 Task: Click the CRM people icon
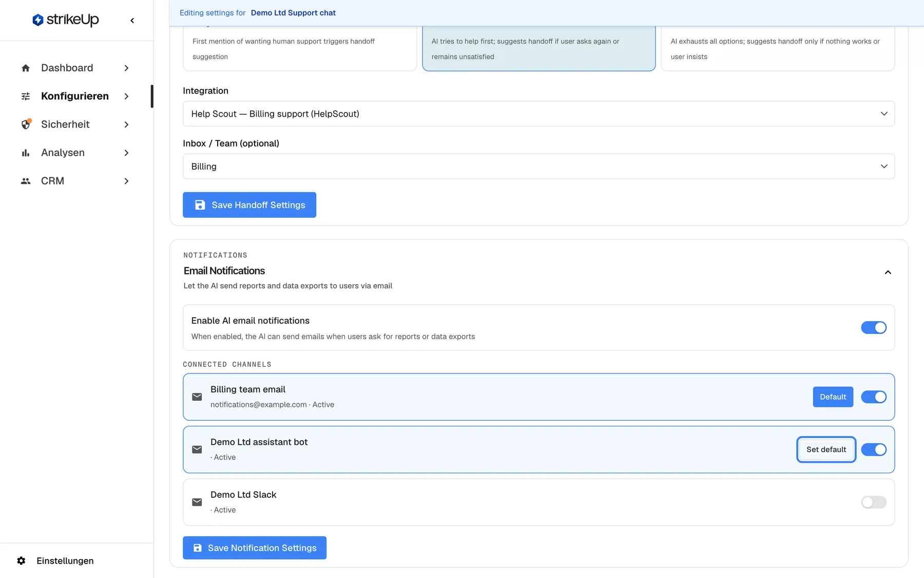26,181
